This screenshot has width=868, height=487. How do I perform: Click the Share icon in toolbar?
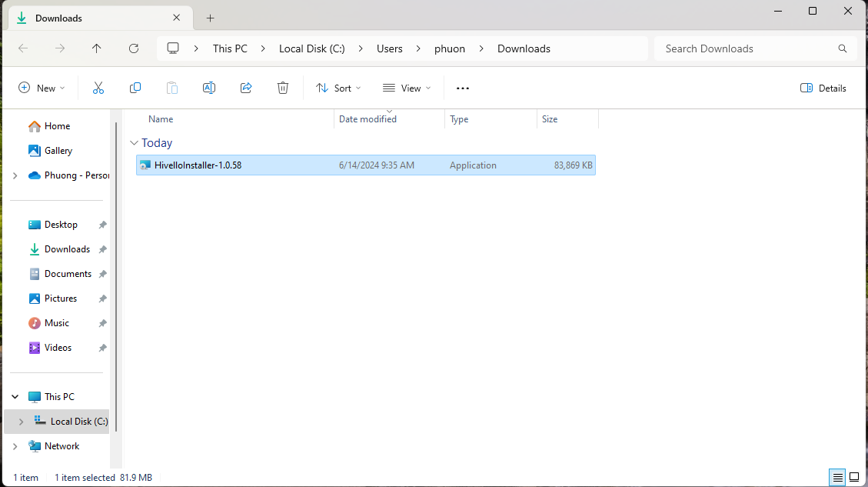point(246,88)
